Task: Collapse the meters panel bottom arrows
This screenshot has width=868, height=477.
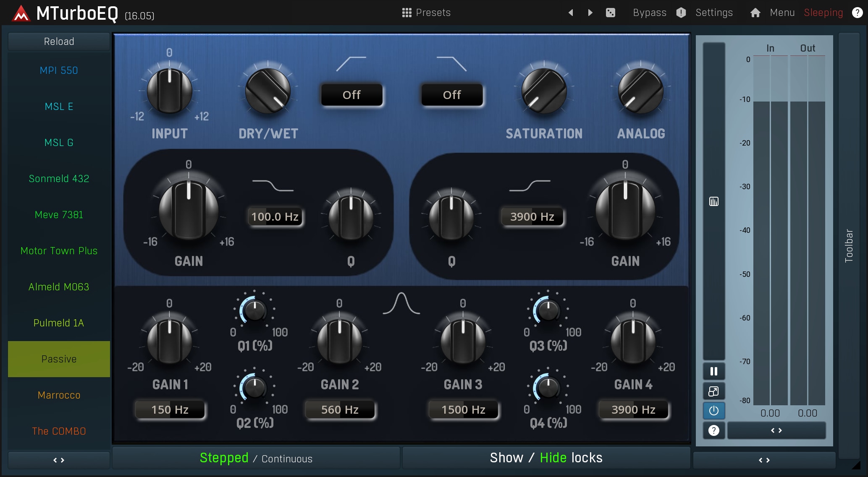Action: [764, 460]
